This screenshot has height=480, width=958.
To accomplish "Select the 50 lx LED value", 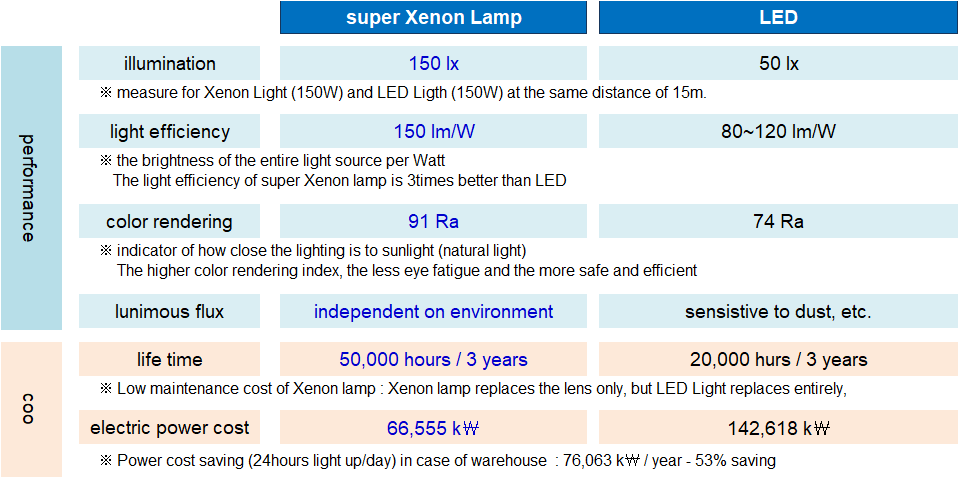I will tap(777, 63).
